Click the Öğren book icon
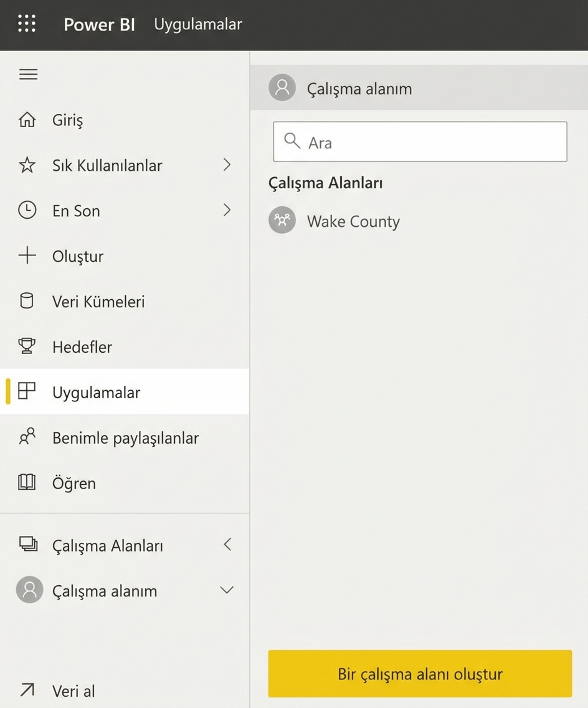Viewport: 588px width, 708px height. [x=27, y=483]
